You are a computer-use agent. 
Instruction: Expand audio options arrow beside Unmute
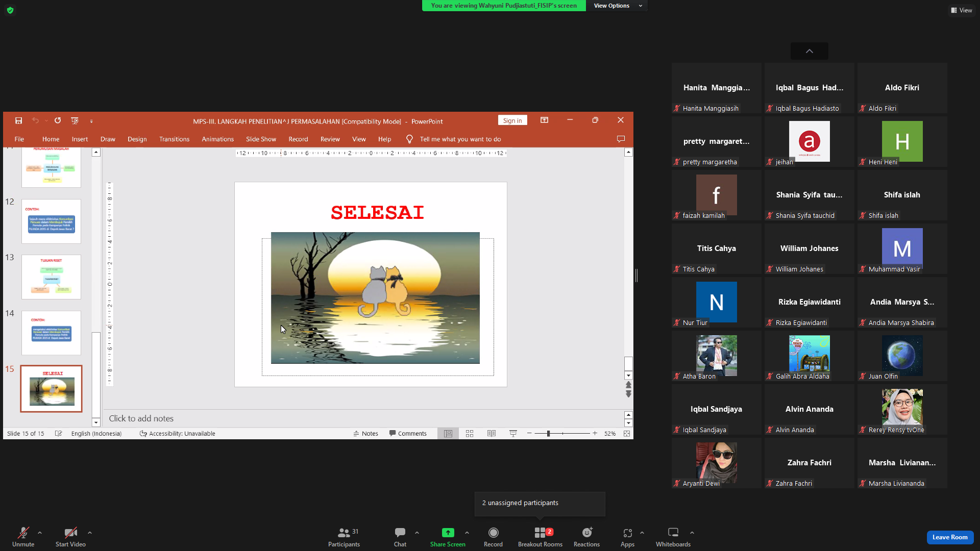click(40, 533)
